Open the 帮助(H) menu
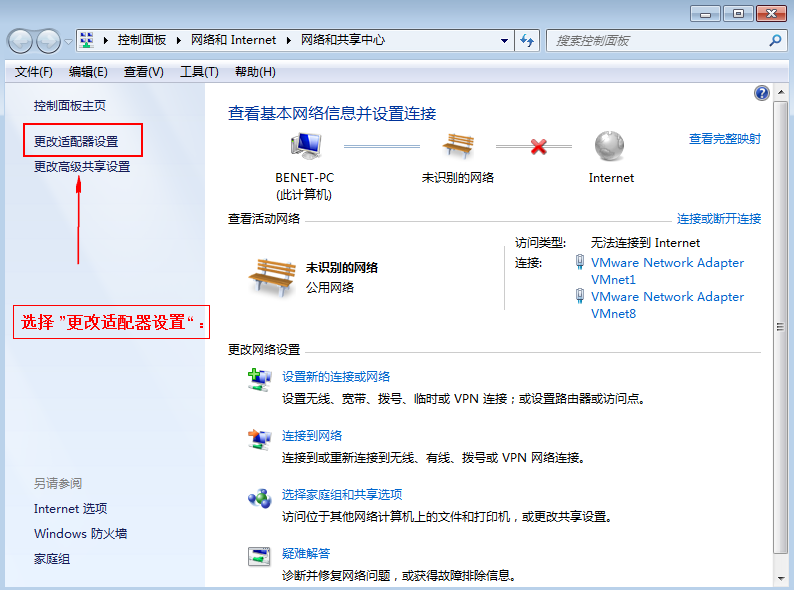Image resolution: width=794 pixels, height=590 pixels. 255,72
